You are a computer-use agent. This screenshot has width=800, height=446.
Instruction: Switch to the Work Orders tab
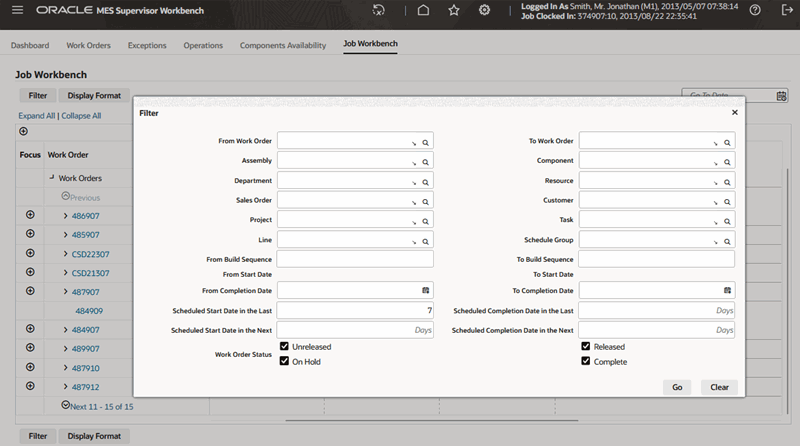(88, 45)
